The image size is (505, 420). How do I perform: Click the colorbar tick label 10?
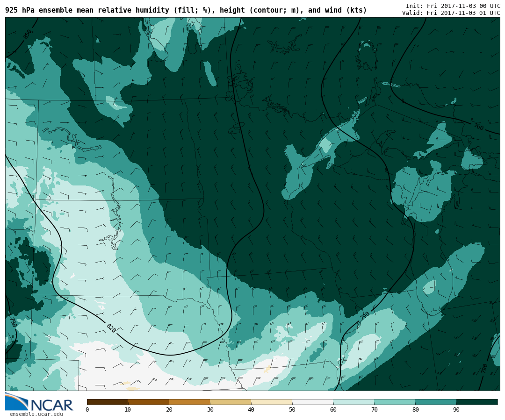(x=128, y=410)
